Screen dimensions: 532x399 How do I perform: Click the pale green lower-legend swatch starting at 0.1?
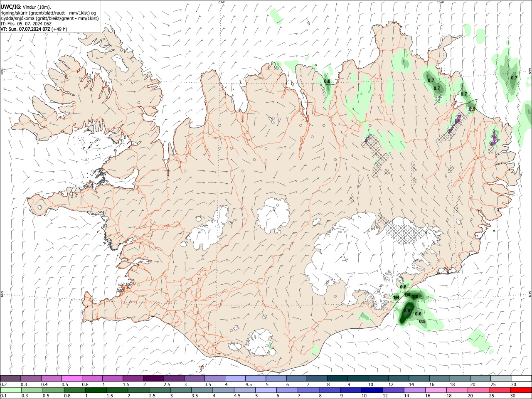11,390
